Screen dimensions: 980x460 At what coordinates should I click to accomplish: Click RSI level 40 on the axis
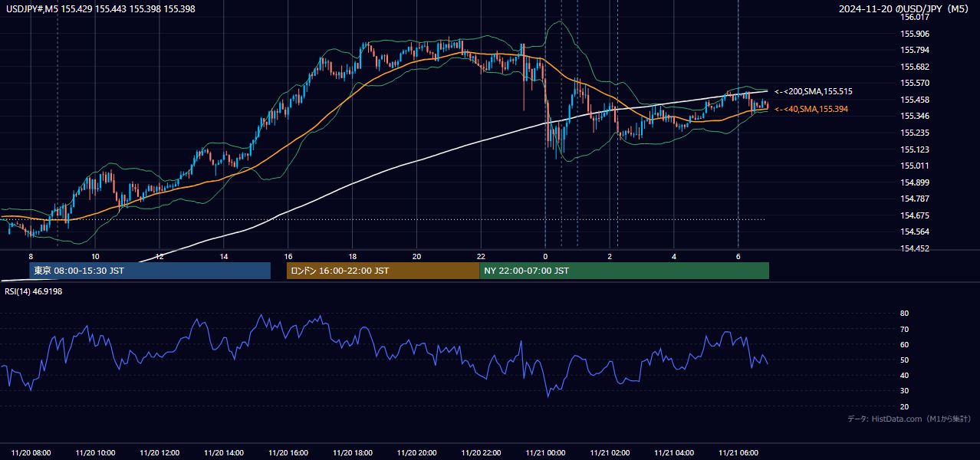click(x=905, y=376)
